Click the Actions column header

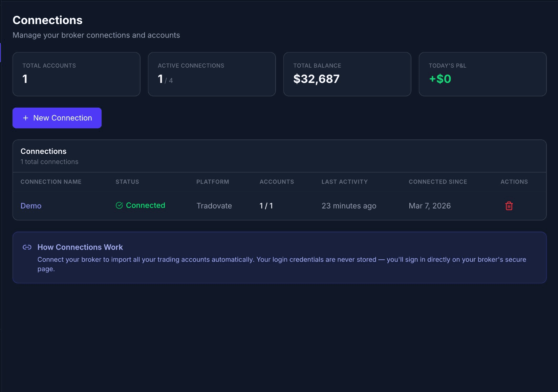tap(514, 182)
